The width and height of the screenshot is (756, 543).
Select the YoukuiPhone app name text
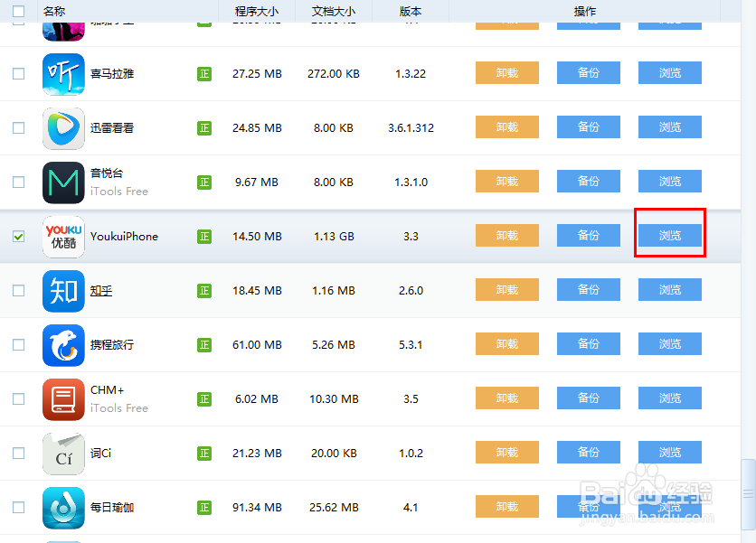click(125, 237)
